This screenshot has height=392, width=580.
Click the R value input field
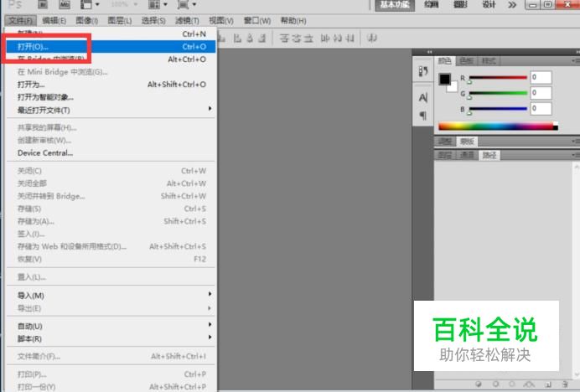pyautogui.click(x=541, y=77)
